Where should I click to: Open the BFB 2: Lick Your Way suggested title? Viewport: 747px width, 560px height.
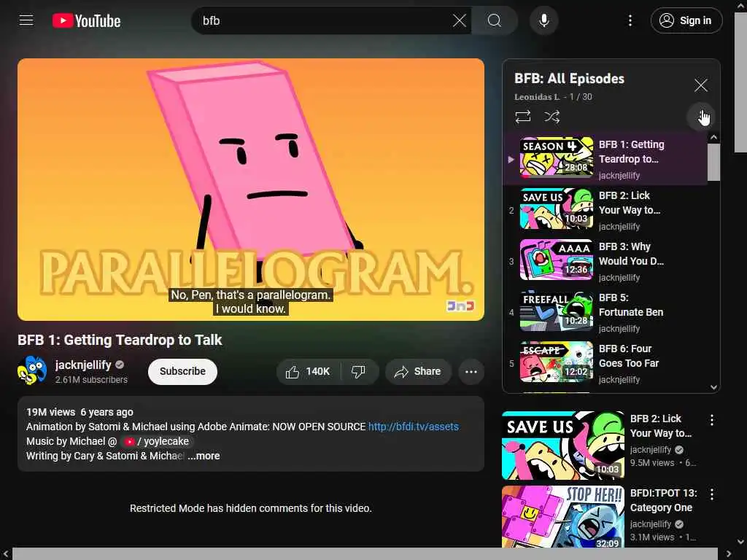coord(661,426)
